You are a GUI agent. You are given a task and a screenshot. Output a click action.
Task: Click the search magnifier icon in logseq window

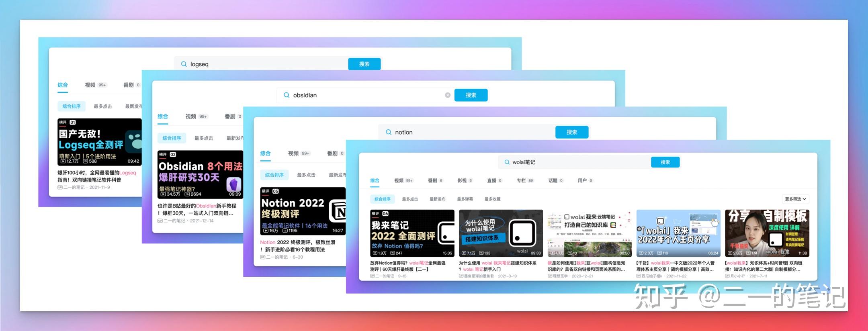click(x=184, y=64)
